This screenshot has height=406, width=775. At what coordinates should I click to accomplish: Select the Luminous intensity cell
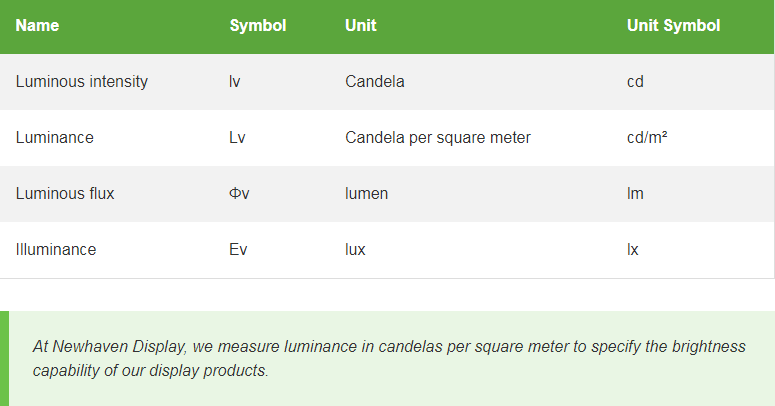[82, 82]
